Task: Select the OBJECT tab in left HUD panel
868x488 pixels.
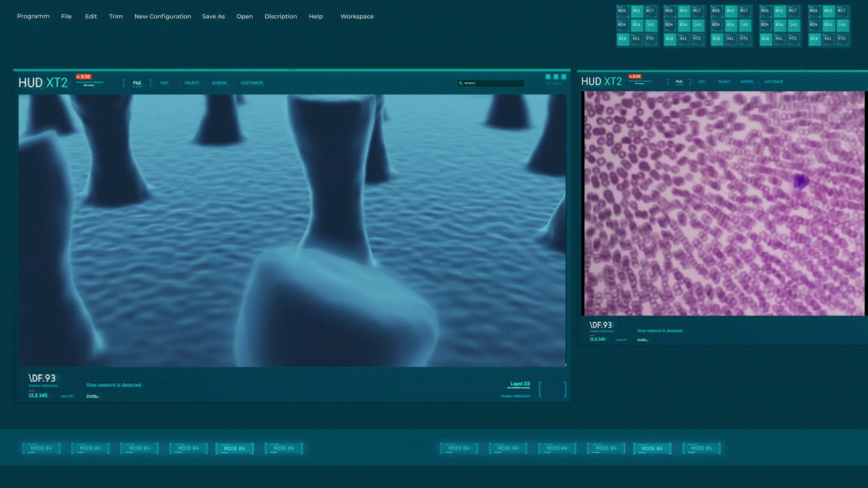Action: coord(192,83)
